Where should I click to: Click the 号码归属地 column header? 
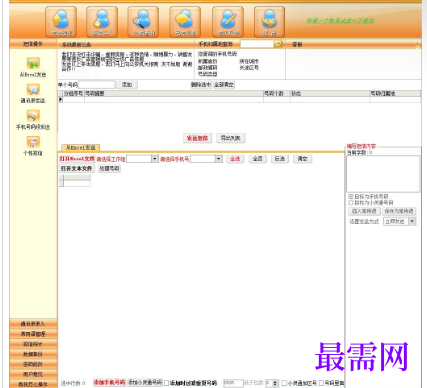[395, 94]
